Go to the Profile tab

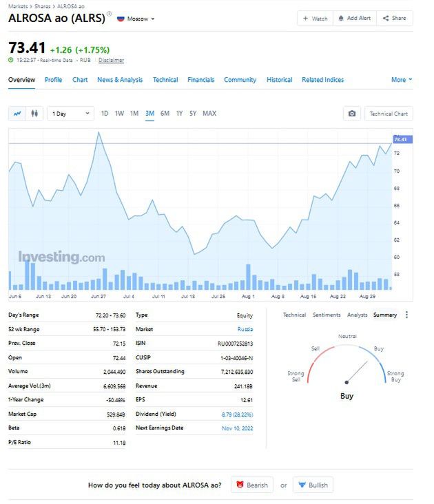[53, 80]
